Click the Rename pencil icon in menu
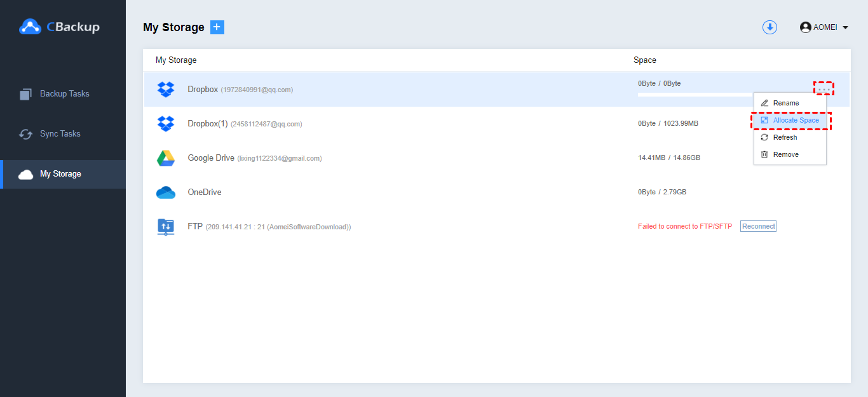The width and height of the screenshot is (868, 397). (x=764, y=102)
